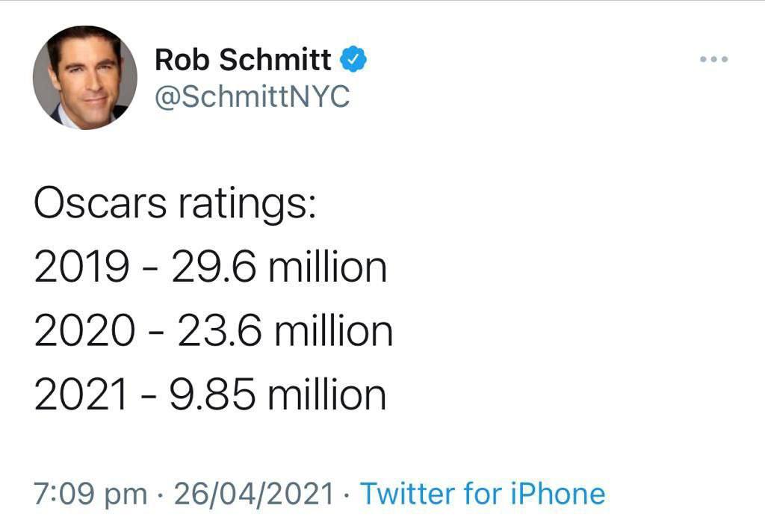Click the 7:09 pm timestamp
Image resolution: width=765 pixels, height=532 pixels.
coord(90,494)
